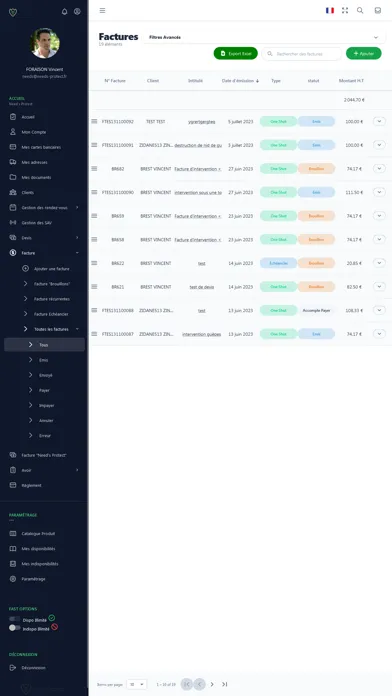The height and width of the screenshot is (696, 392).
Task: Go to next page arrow in paginator
Action: (x=212, y=684)
